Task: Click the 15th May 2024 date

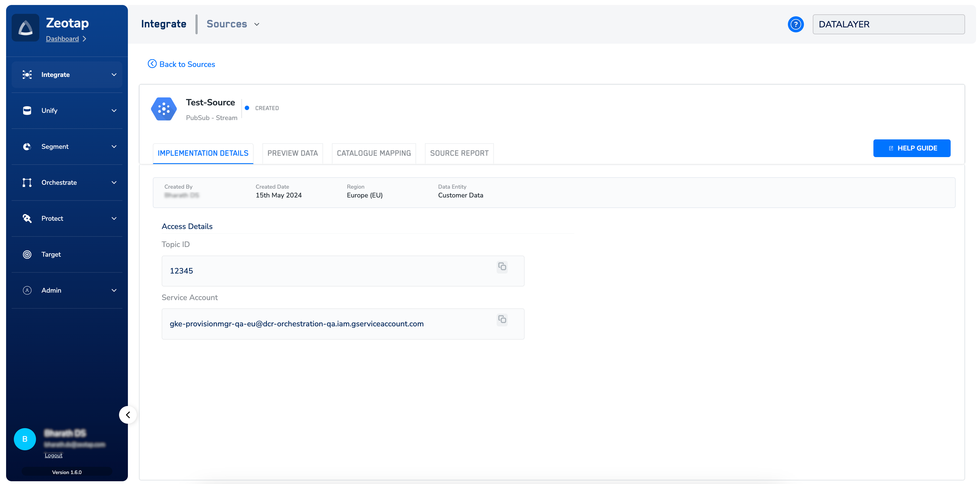Action: pyautogui.click(x=278, y=195)
